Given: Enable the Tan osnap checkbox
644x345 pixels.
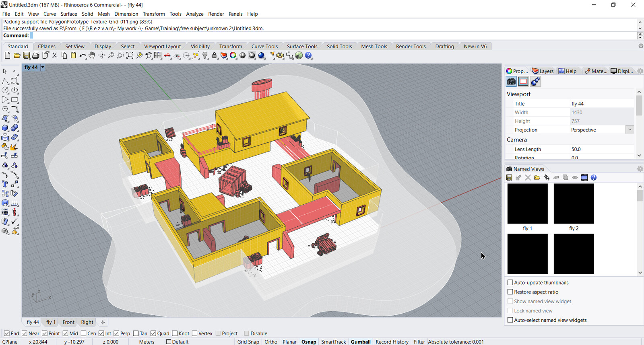Looking at the screenshot, I should click(136, 333).
